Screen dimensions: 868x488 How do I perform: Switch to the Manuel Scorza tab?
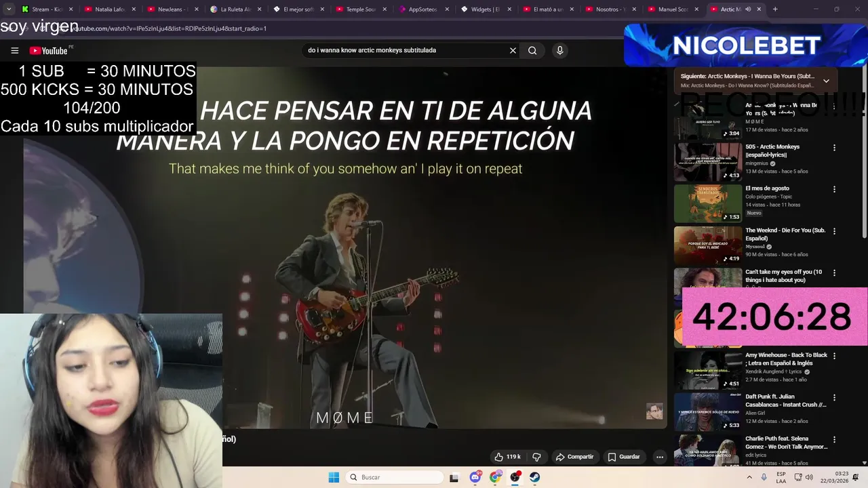point(673,9)
